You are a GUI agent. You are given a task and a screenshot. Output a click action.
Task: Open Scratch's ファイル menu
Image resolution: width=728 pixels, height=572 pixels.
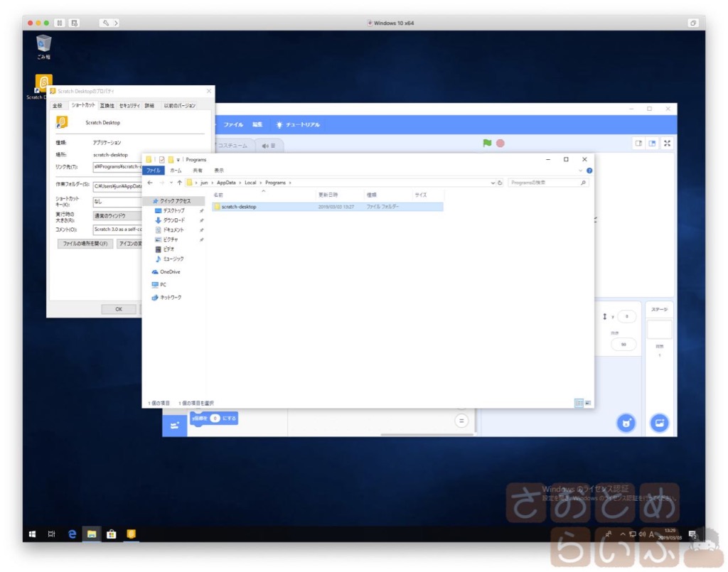[x=233, y=124]
